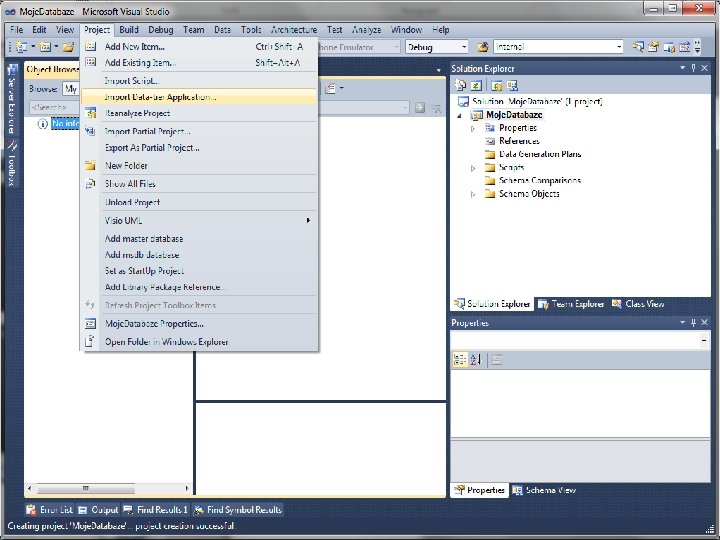Viewport: 720px width, 540px height.
Task: Open the Find Results 1 tab
Action: click(x=156, y=510)
